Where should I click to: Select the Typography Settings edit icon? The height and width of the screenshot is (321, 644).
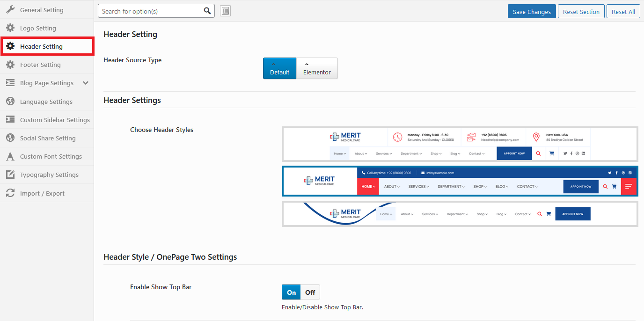pyautogui.click(x=11, y=175)
